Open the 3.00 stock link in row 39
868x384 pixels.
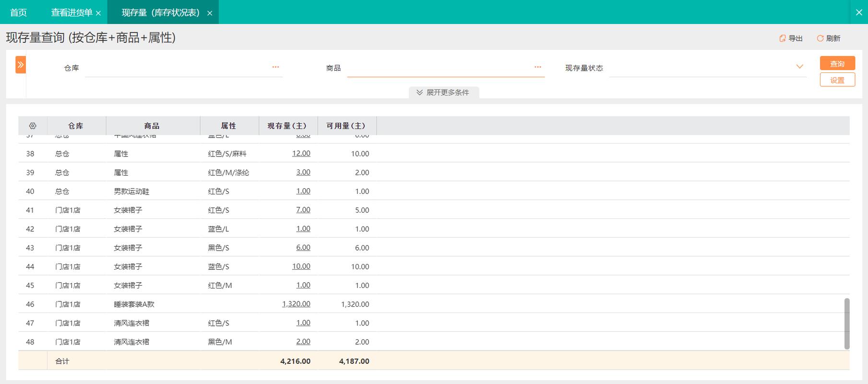303,172
